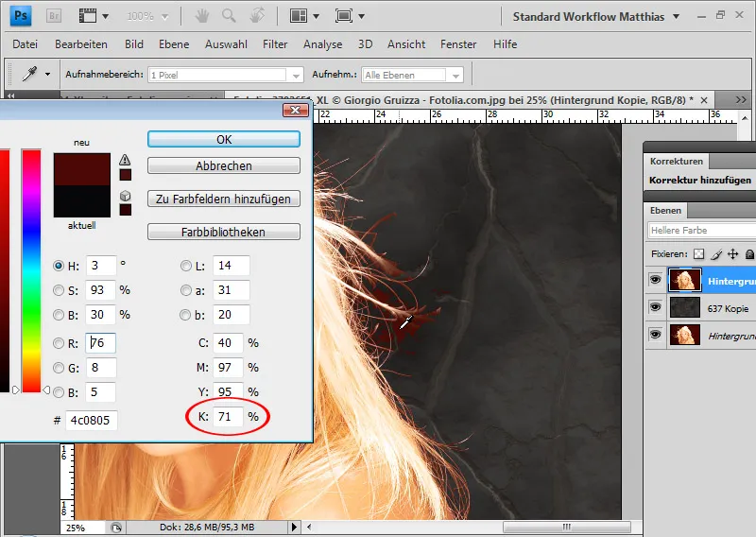Image resolution: width=756 pixels, height=537 pixels.
Task: Select the Rotate View tool icon
Action: 257,16
